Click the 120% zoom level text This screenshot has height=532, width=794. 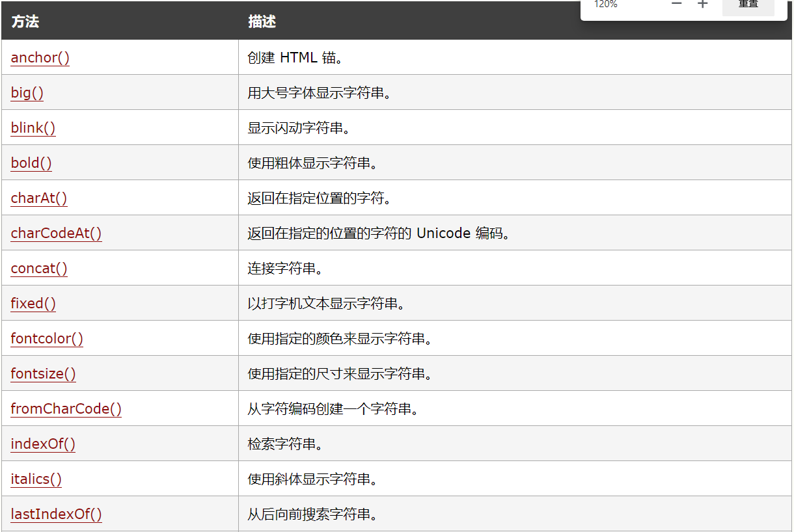tap(605, 4)
